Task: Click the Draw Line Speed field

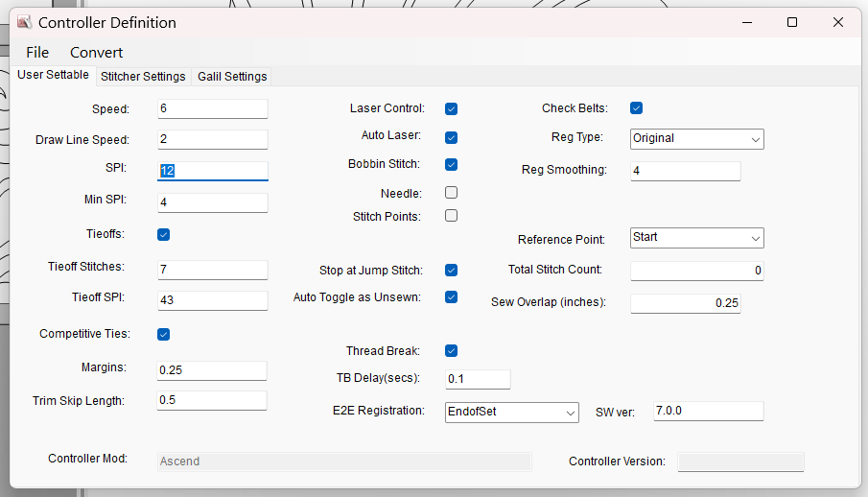Action: [213, 139]
